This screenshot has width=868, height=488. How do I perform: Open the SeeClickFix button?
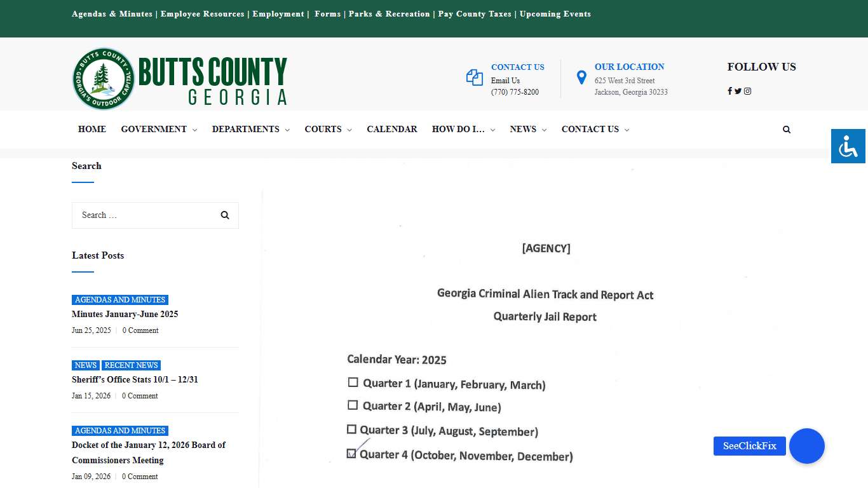tap(749, 446)
